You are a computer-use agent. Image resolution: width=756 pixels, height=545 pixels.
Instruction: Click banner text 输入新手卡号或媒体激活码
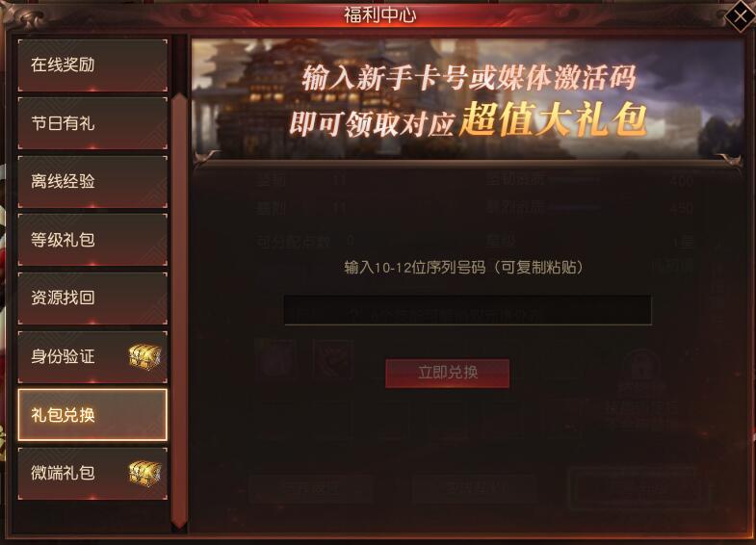click(469, 77)
